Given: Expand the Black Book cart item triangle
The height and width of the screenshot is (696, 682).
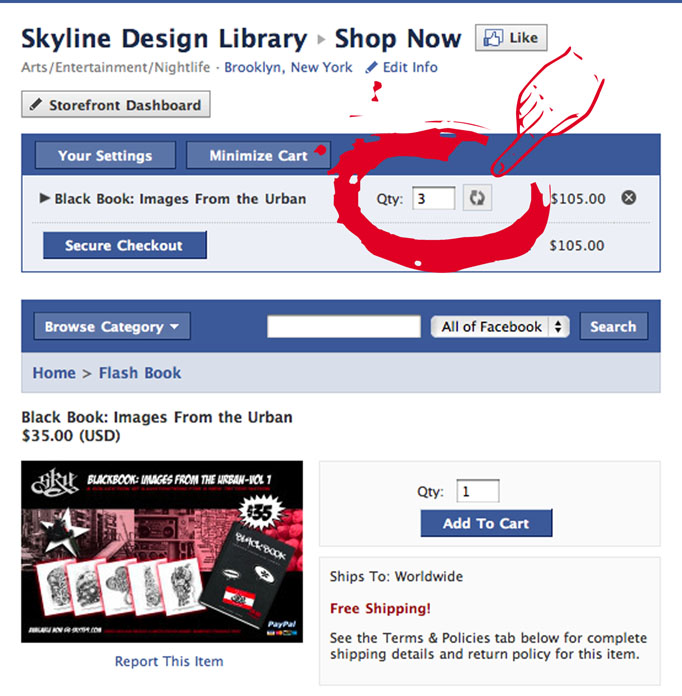Looking at the screenshot, I should click(x=44, y=198).
